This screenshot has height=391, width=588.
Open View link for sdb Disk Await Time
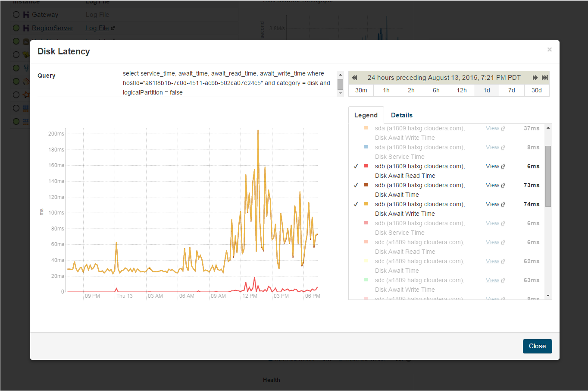492,185
